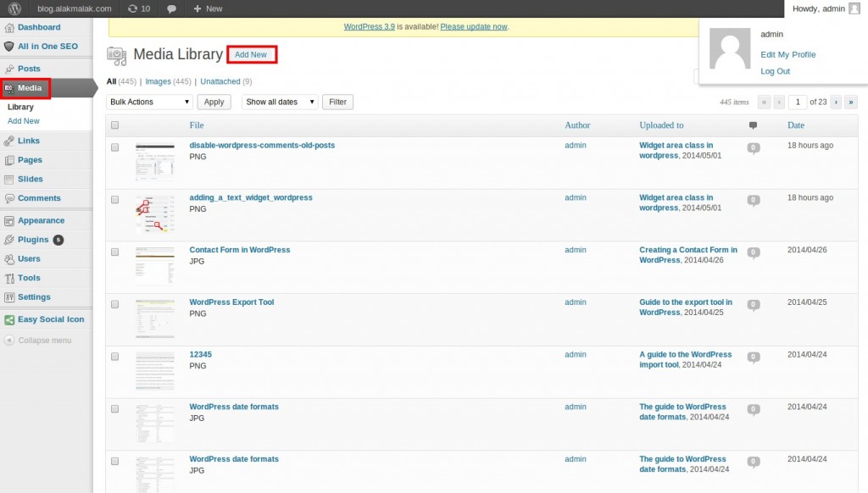The height and width of the screenshot is (493, 868).
Task: Click the Plugins plug icon
Action: tap(8, 240)
